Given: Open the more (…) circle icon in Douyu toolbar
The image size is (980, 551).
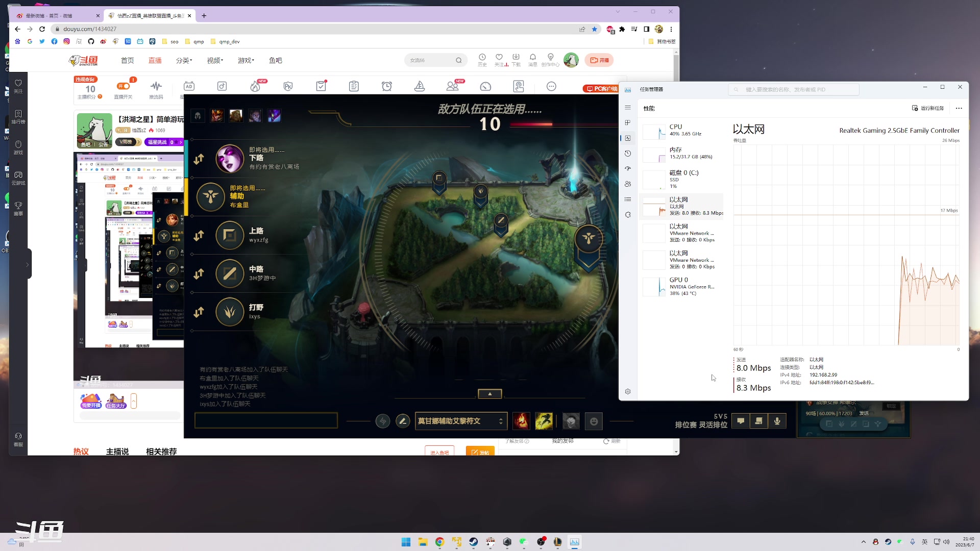Looking at the screenshot, I should [x=551, y=86].
